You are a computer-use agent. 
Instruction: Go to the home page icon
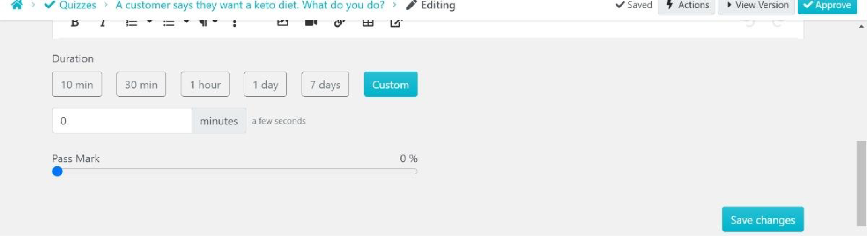click(x=17, y=5)
